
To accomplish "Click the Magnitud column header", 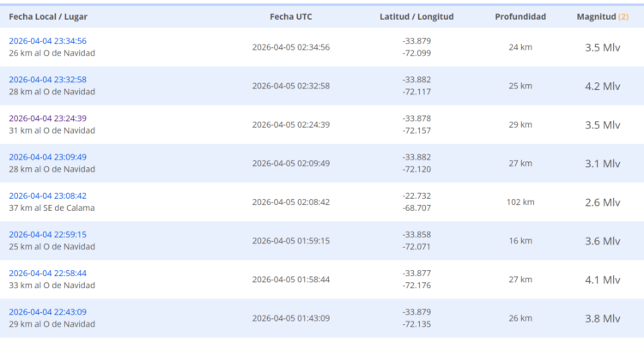I will 596,16.
